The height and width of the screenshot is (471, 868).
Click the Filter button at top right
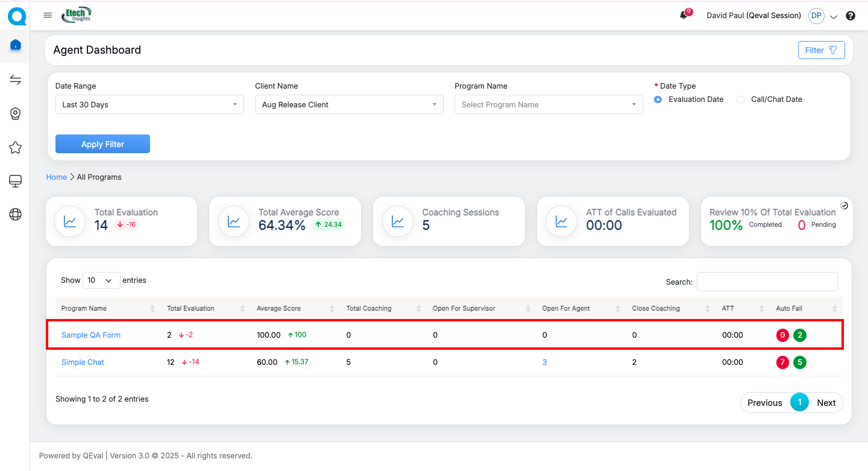(821, 50)
